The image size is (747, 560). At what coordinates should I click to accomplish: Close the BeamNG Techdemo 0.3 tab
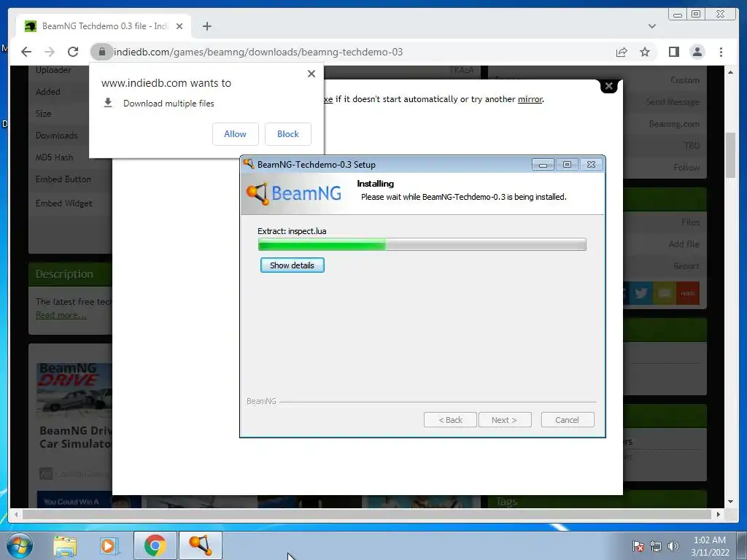179,26
